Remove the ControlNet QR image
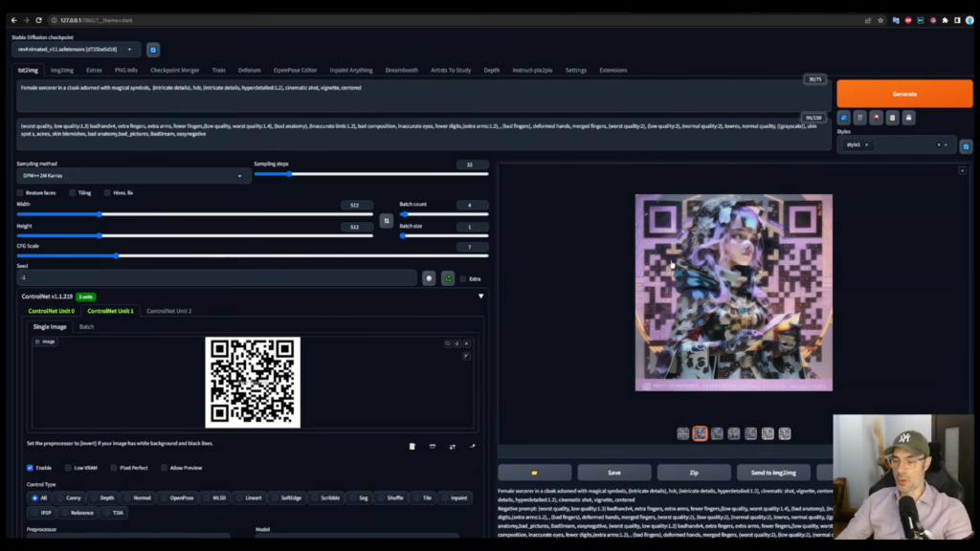Viewport: 980px width, 551px height. [466, 343]
